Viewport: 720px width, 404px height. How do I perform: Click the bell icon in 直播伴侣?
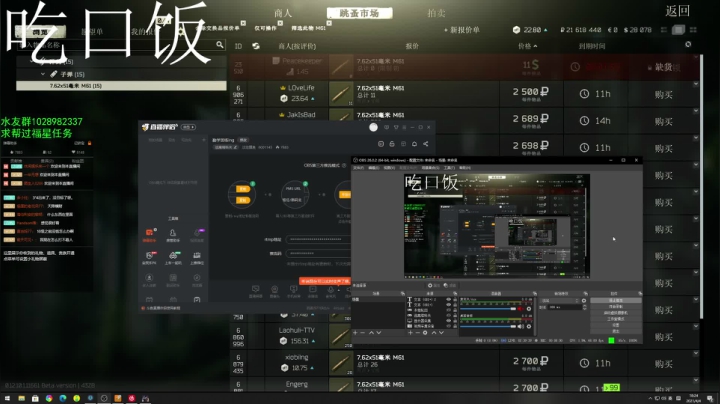pos(414,144)
